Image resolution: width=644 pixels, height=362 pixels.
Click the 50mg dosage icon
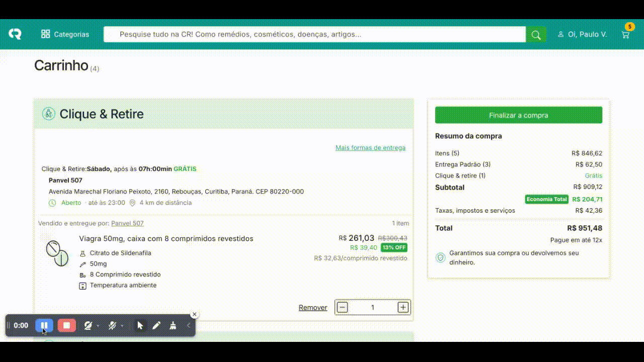click(x=83, y=264)
